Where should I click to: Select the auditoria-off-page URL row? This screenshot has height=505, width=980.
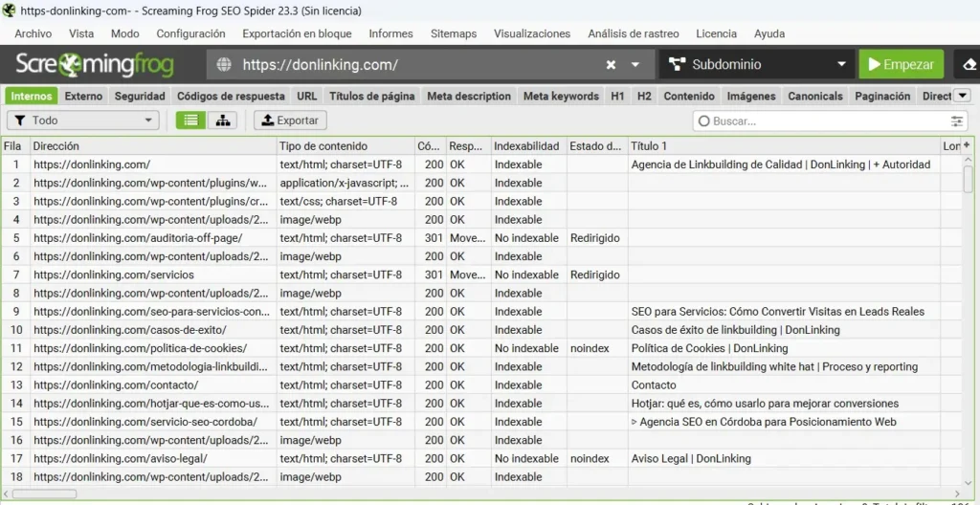click(481, 238)
